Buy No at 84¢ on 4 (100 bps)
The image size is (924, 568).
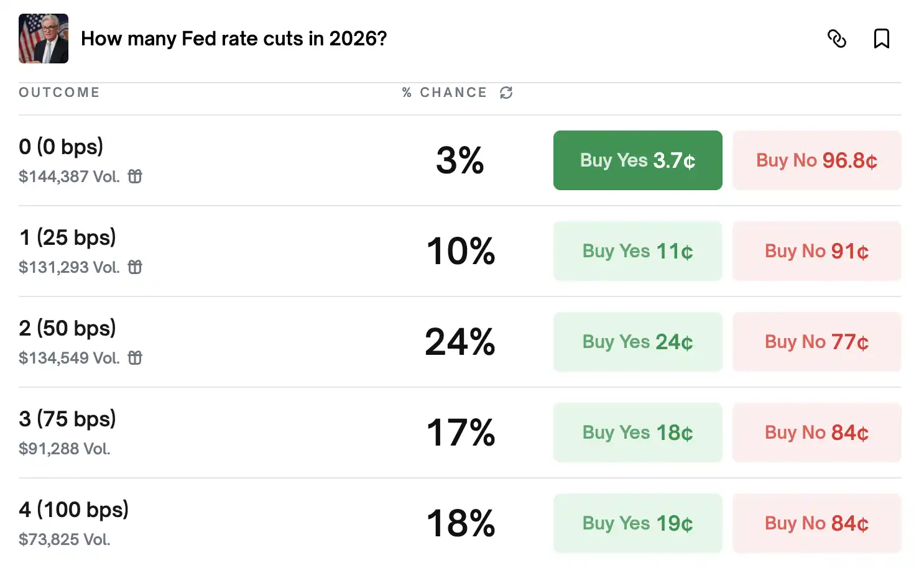coord(816,523)
